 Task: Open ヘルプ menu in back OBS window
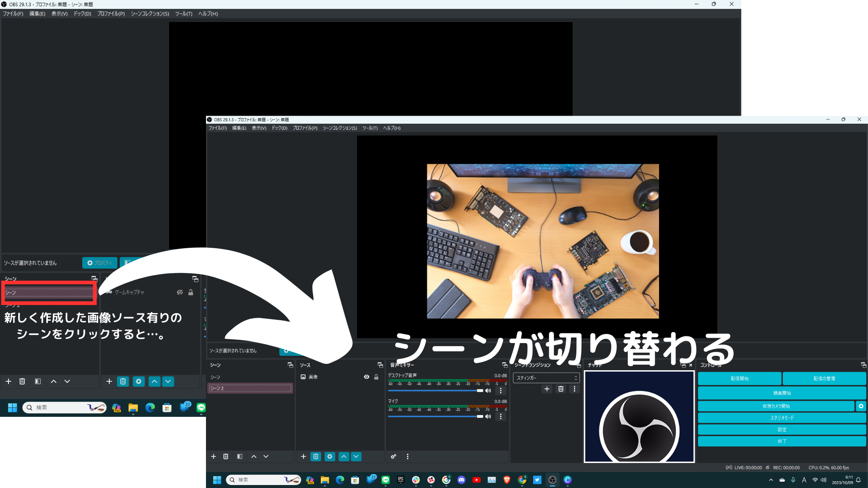click(208, 14)
